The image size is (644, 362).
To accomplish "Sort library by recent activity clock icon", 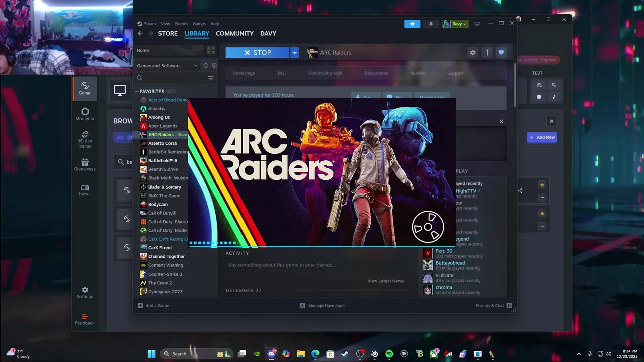I will tap(205, 66).
